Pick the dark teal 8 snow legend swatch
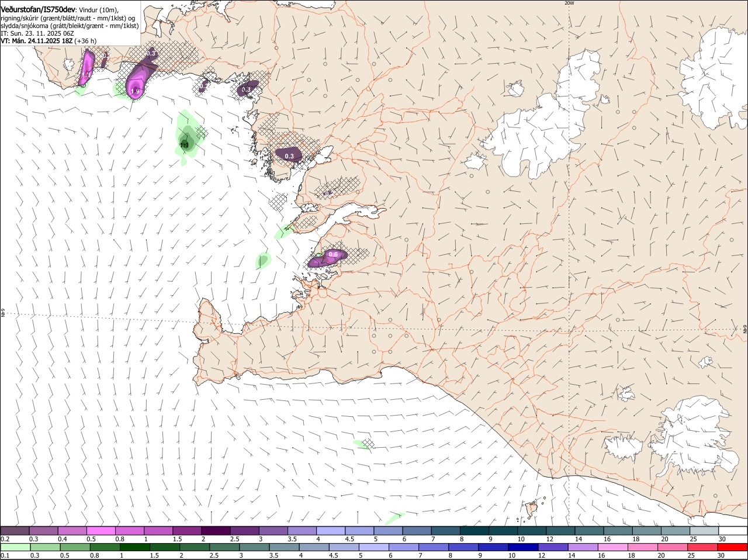This screenshot has height=560, width=748. click(x=475, y=531)
